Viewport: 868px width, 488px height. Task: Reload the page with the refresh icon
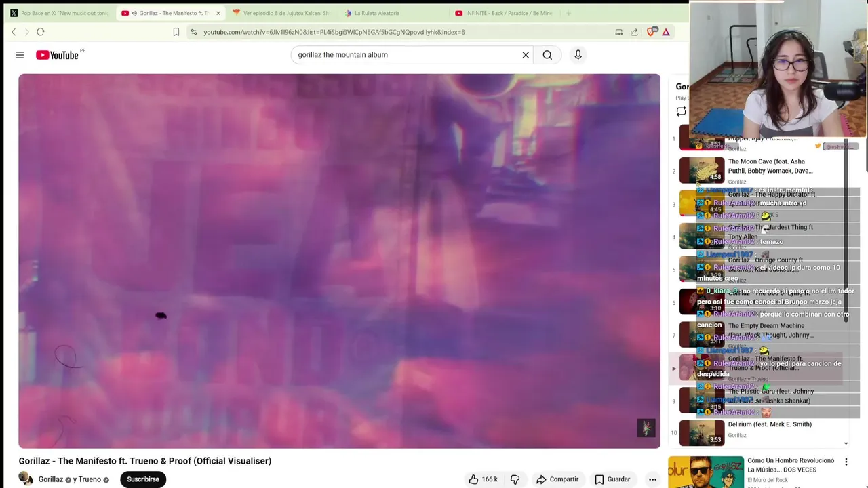[x=41, y=32]
